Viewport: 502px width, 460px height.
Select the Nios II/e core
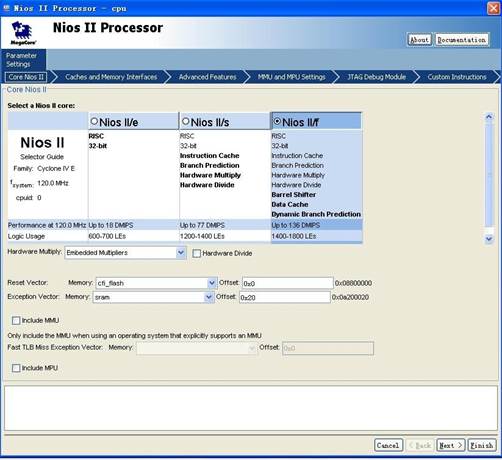click(94, 121)
